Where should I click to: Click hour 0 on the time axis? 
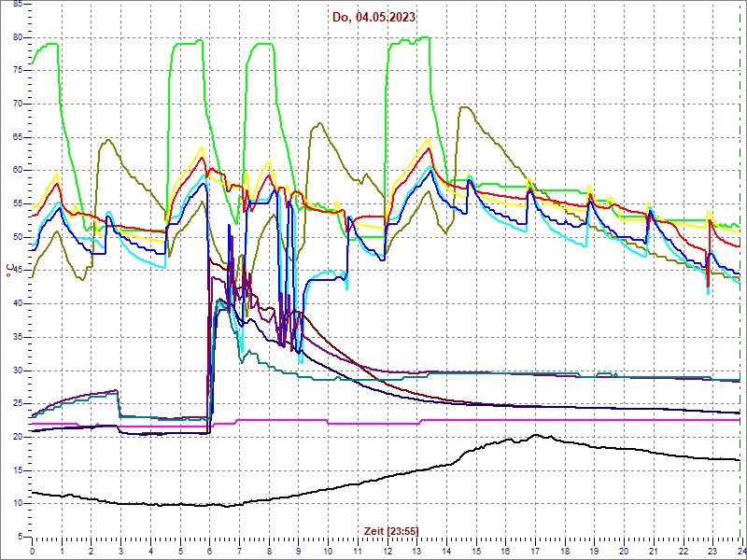click(32, 551)
